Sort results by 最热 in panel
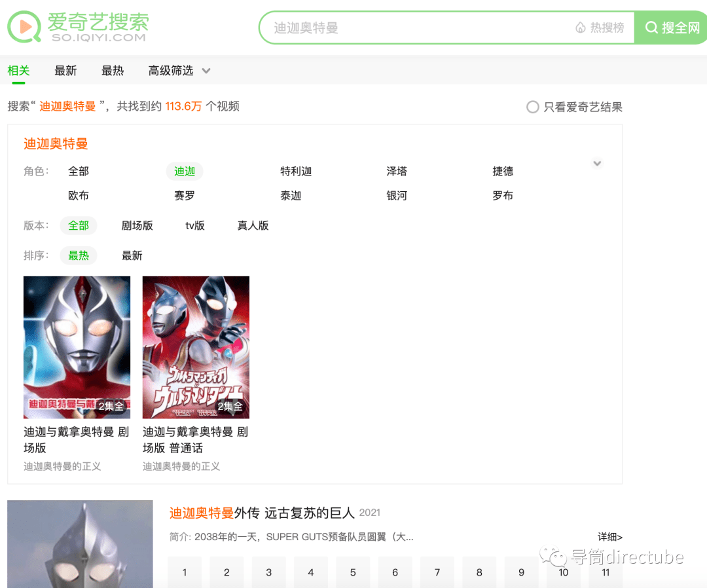The height and width of the screenshot is (588, 707). (x=79, y=255)
